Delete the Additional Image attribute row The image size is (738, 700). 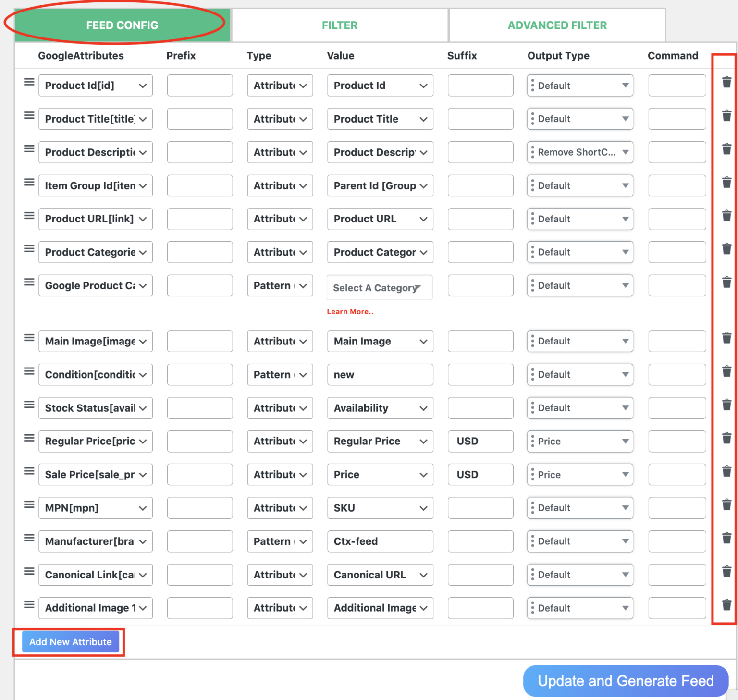coord(726,605)
